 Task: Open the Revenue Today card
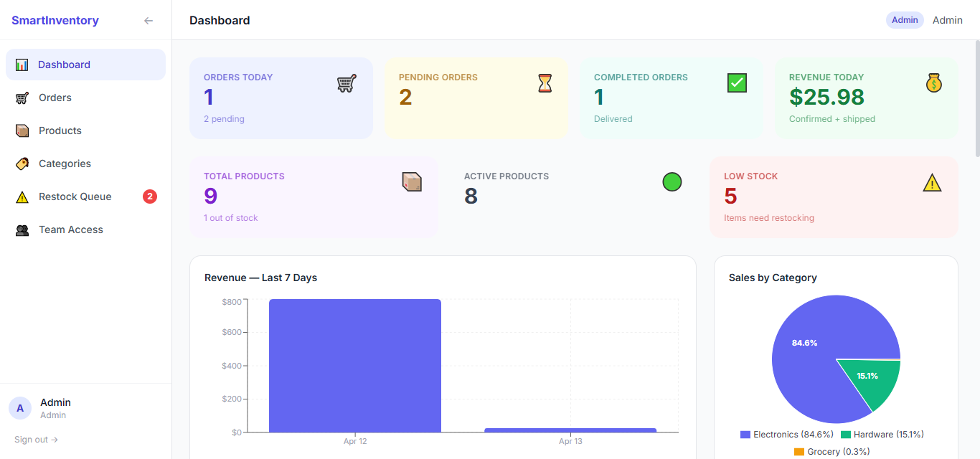click(867, 98)
